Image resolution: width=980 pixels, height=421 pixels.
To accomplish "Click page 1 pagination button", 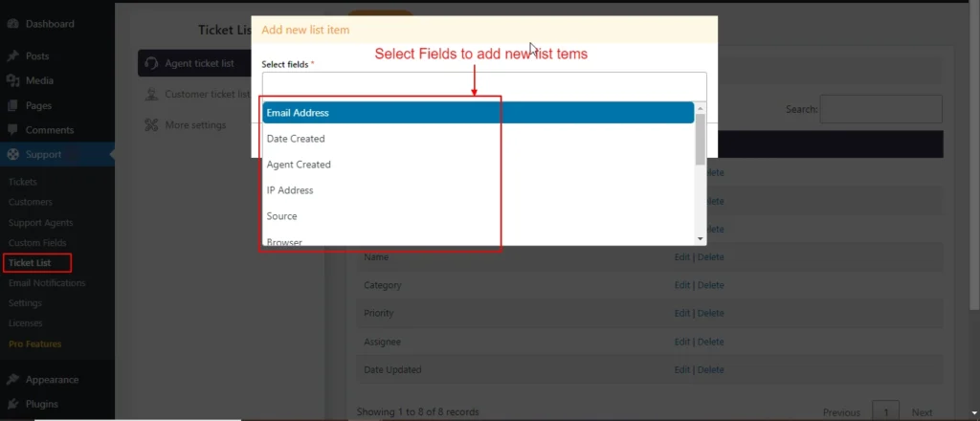I will pos(886,411).
